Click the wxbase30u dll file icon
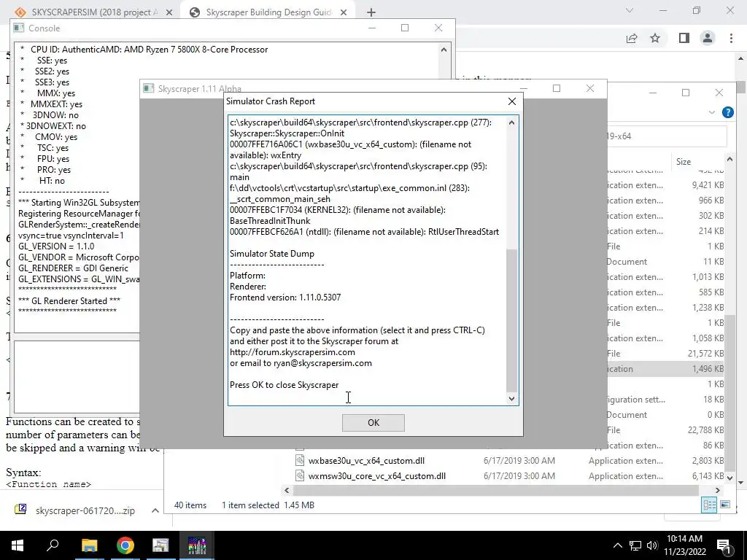The width and height of the screenshot is (747, 560). [300, 461]
